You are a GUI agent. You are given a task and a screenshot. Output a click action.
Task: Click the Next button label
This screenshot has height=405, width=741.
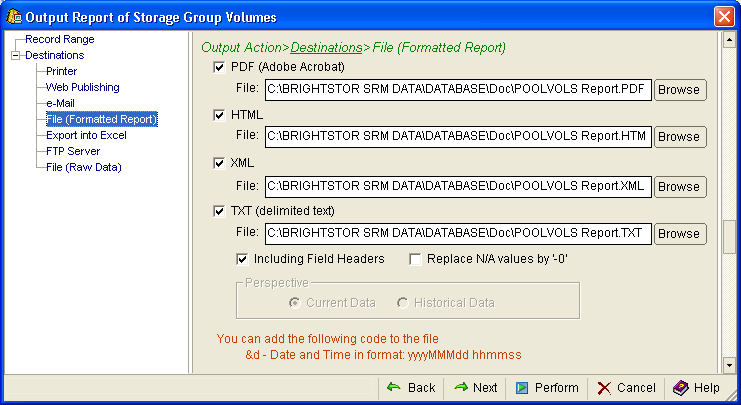[485, 388]
